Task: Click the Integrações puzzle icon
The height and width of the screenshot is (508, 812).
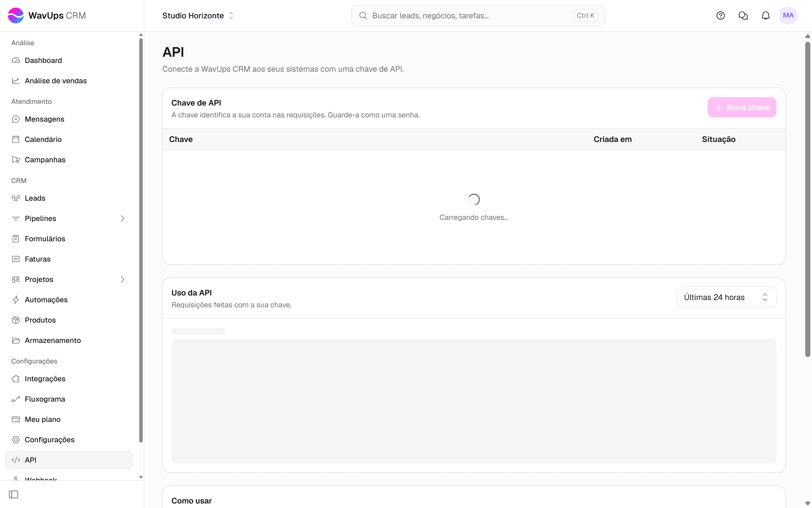Action: pos(16,379)
